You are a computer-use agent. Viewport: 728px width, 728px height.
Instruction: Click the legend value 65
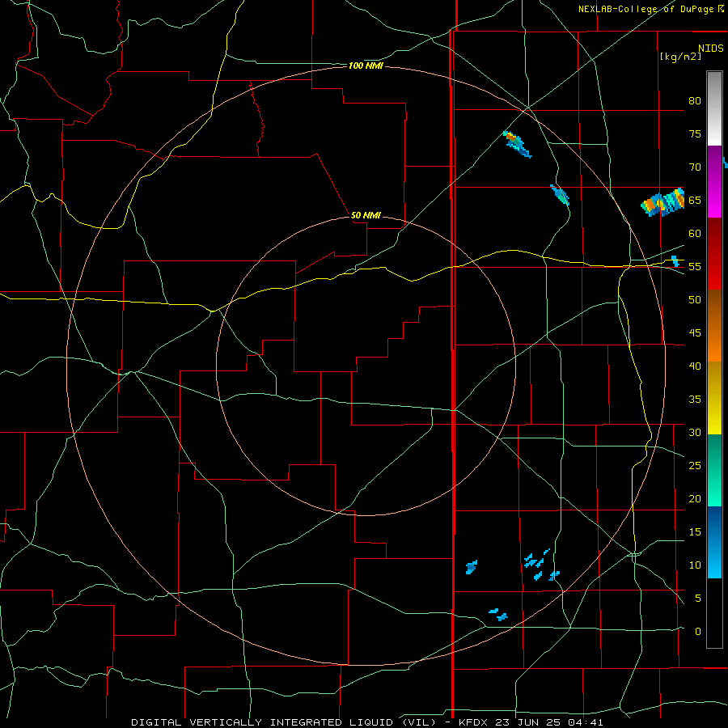695,200
